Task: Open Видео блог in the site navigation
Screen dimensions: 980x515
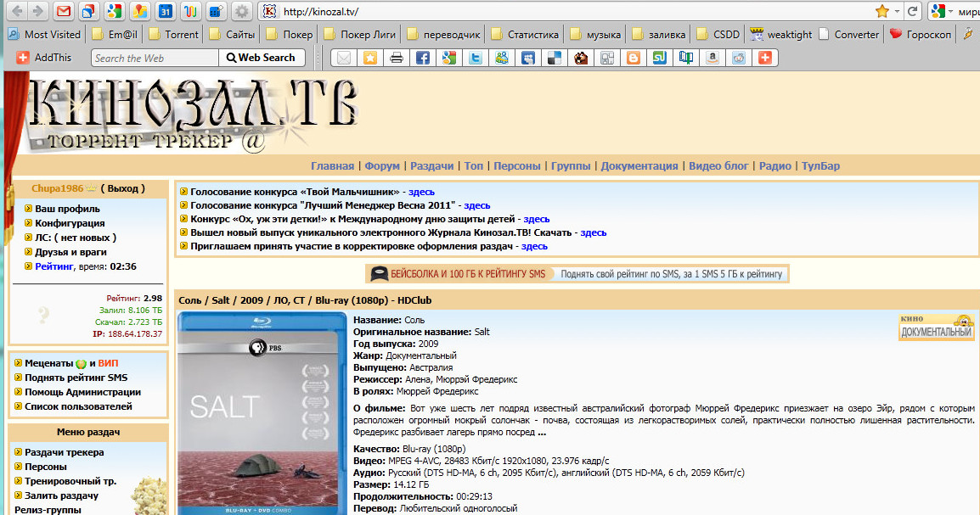Action: pyautogui.click(x=718, y=166)
